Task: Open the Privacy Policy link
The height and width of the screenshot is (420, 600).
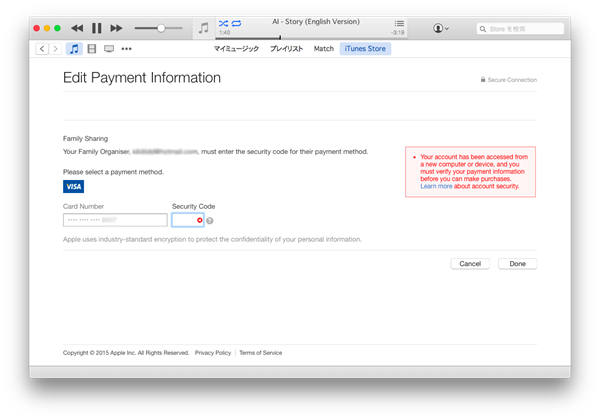Action: point(213,353)
